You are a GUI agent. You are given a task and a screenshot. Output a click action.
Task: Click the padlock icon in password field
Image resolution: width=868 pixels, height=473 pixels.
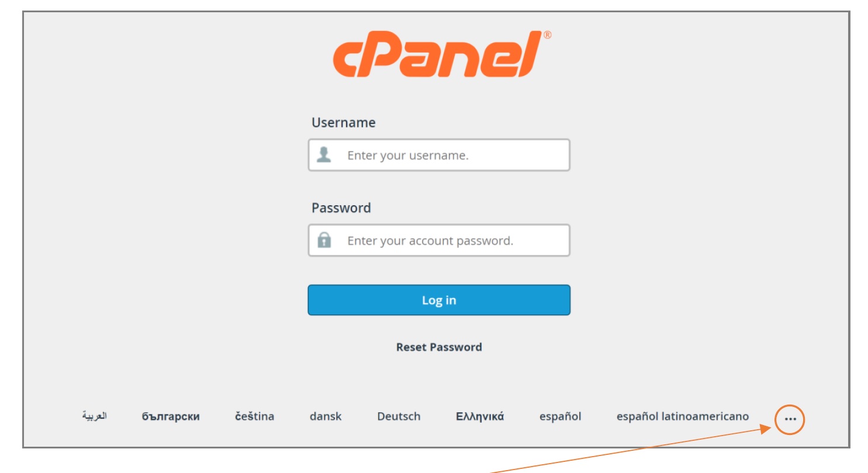pyautogui.click(x=324, y=240)
